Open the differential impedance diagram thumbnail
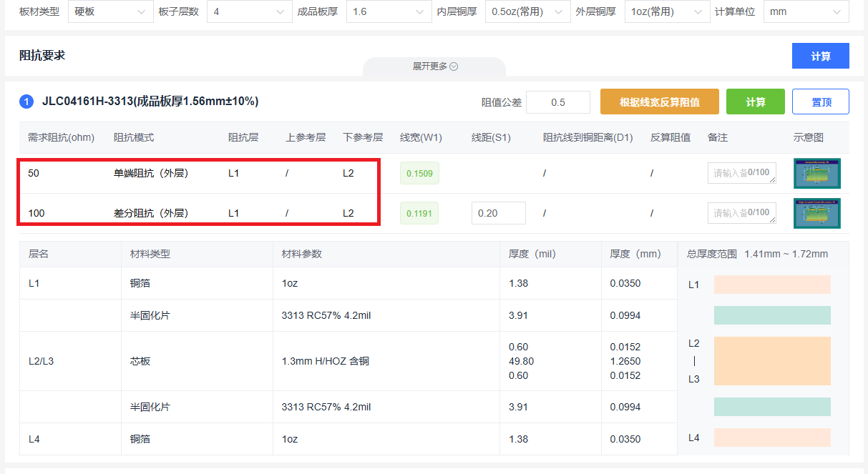This screenshot has height=474, width=868. 816,213
